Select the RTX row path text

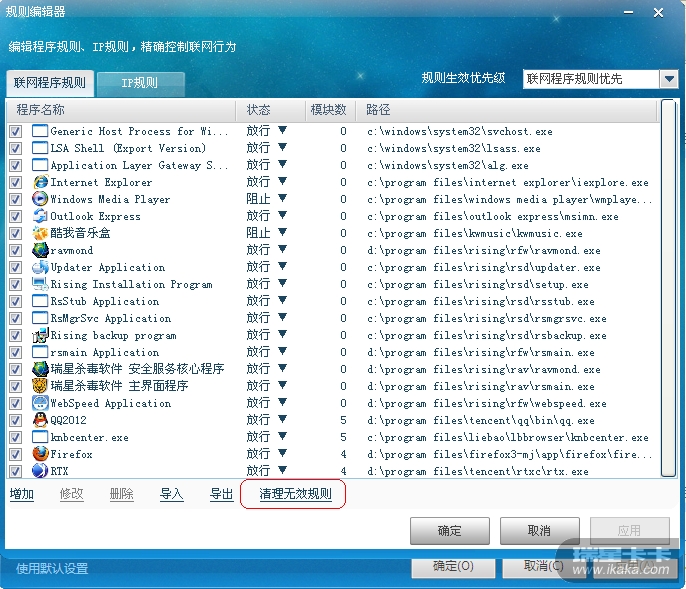[478, 471]
